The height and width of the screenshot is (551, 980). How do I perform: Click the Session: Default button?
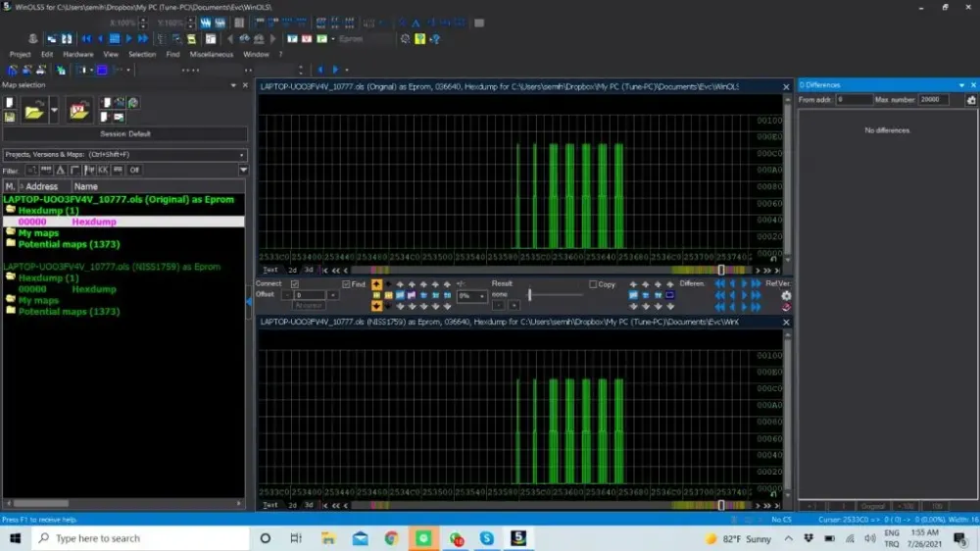[x=125, y=134]
